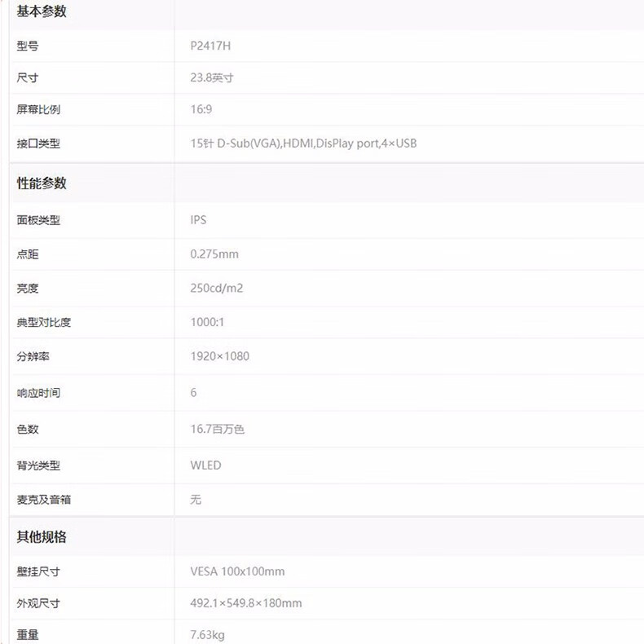Click the 基本参数 section header

[x=42, y=11]
